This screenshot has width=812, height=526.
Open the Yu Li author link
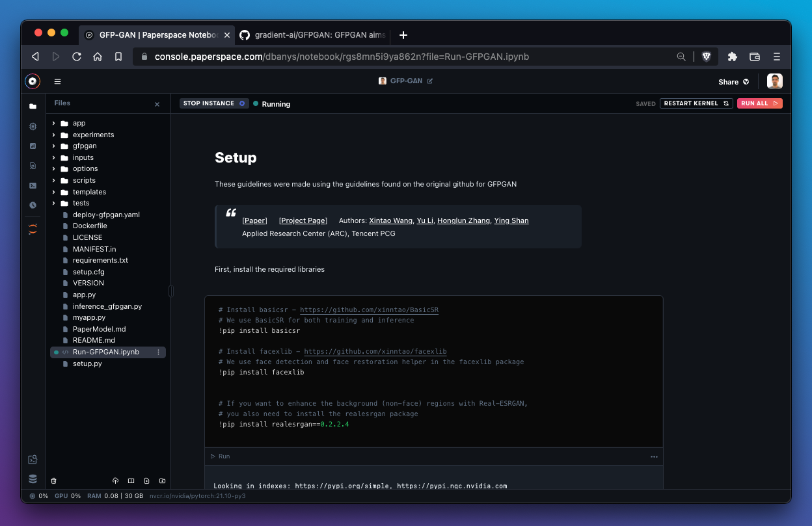click(x=425, y=220)
